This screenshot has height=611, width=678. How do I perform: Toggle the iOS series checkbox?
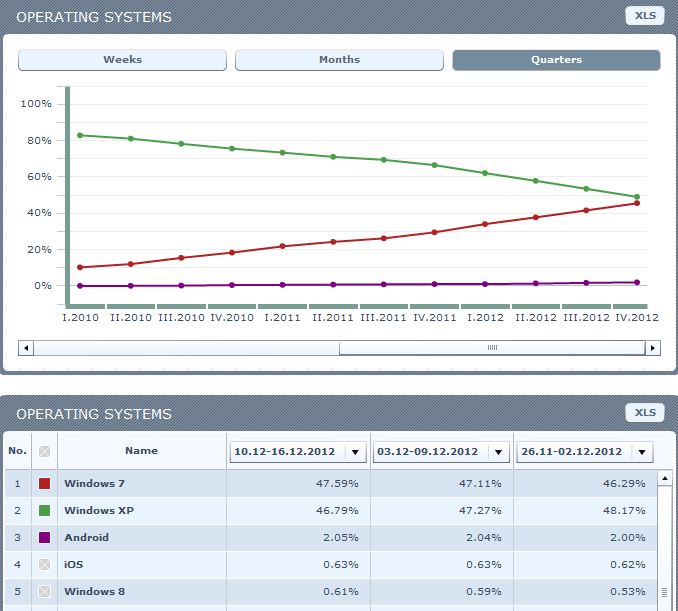(44, 565)
